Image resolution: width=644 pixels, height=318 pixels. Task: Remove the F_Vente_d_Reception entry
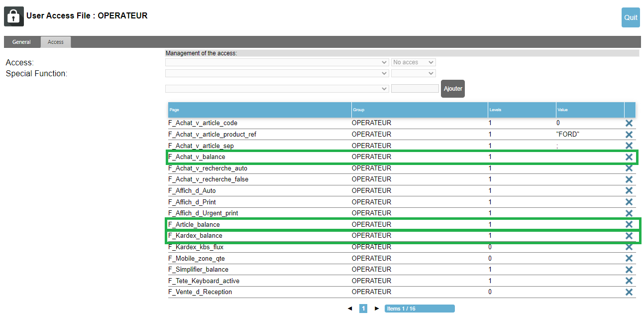tap(629, 292)
